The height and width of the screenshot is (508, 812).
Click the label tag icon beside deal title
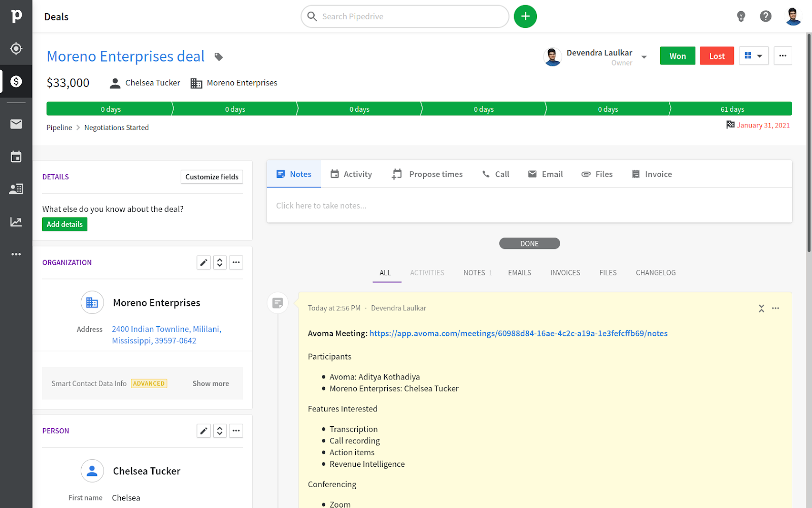pos(219,56)
